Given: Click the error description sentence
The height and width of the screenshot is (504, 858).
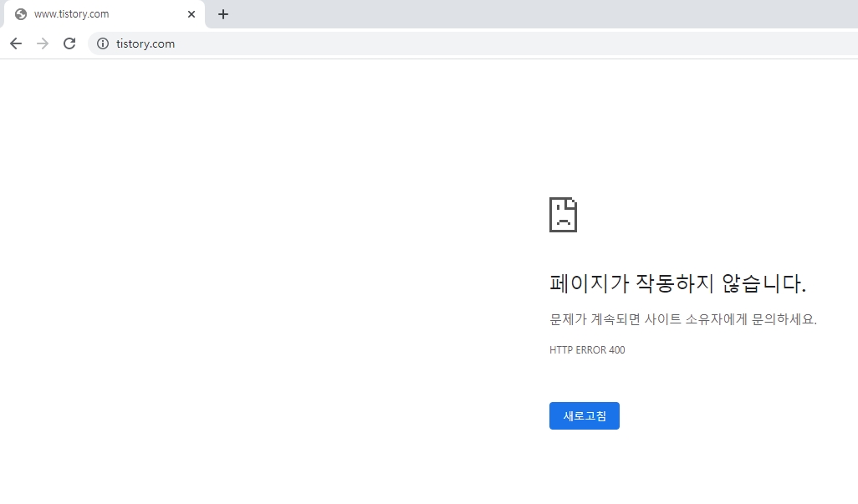Looking at the screenshot, I should point(682,319).
